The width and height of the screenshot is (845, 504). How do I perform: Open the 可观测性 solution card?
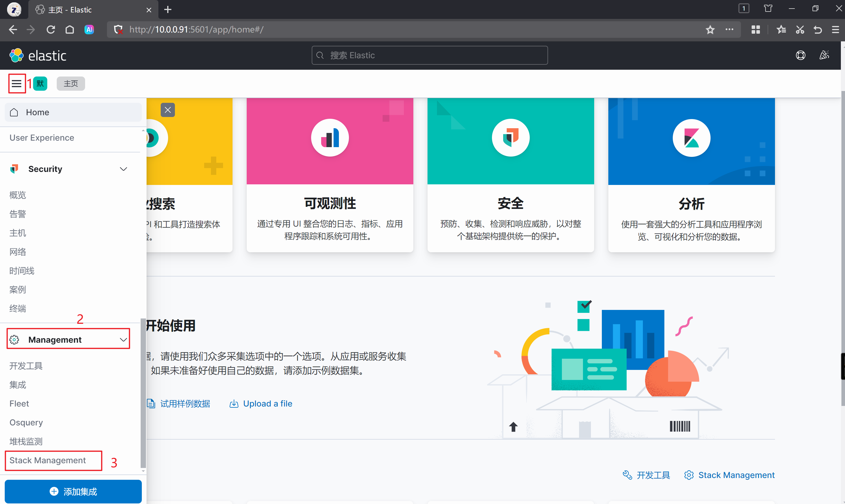(x=330, y=175)
